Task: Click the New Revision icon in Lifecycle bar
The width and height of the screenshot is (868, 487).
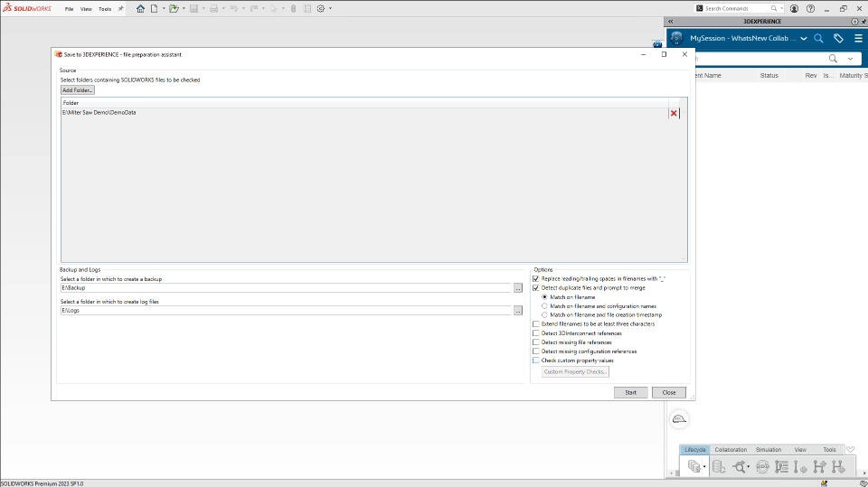Action: pos(800,466)
